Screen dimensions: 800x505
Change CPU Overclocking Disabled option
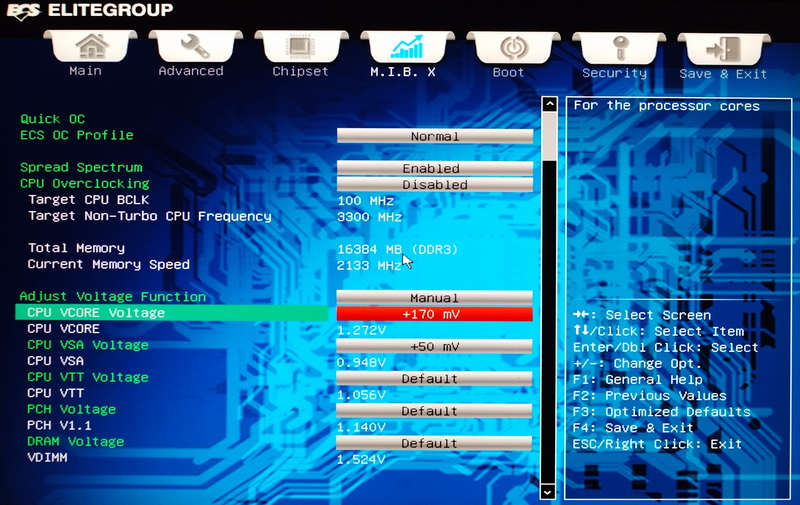[x=435, y=184]
